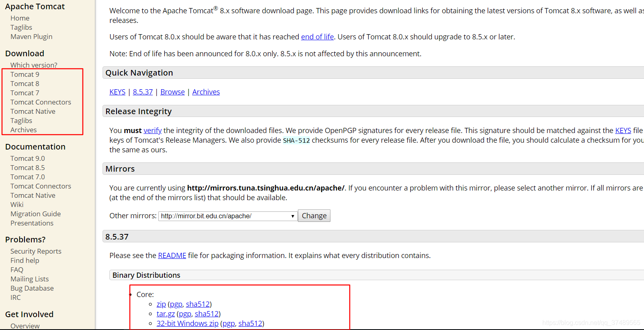Screen dimensions: 644x330
Task: Open sha512 checksum for zip
Action: pyautogui.click(x=198, y=304)
